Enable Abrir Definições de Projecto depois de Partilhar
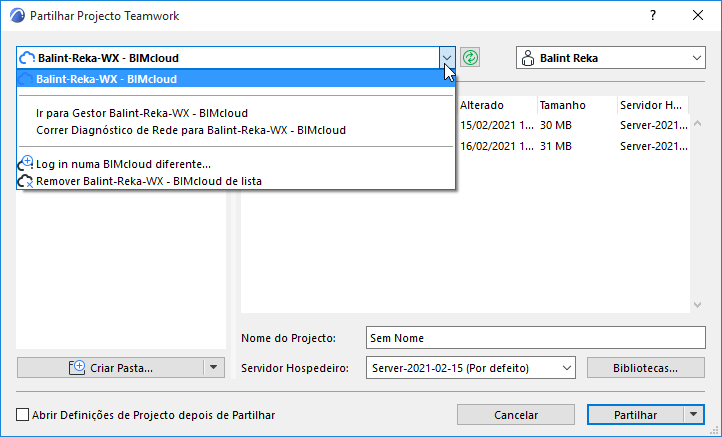The image size is (722, 437). coord(23,415)
